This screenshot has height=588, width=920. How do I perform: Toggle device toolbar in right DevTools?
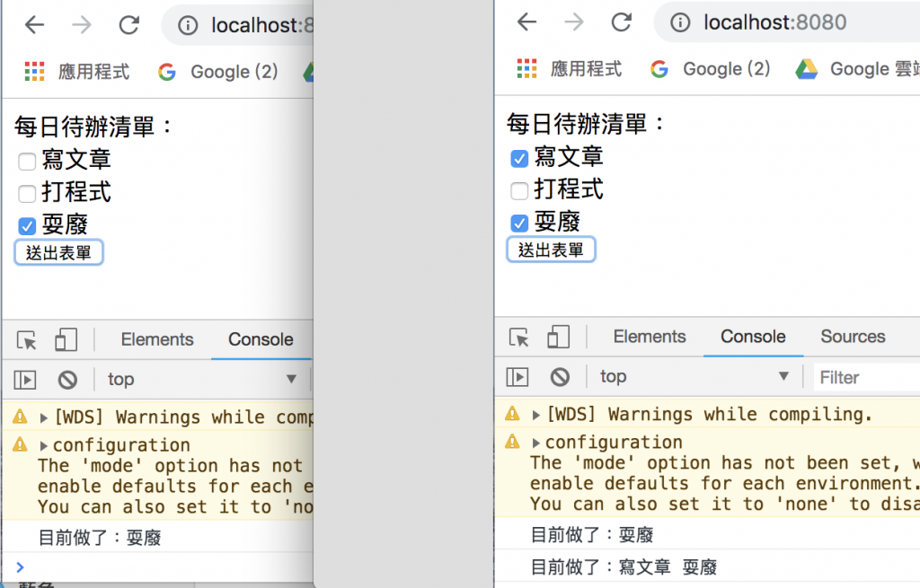pos(558,337)
